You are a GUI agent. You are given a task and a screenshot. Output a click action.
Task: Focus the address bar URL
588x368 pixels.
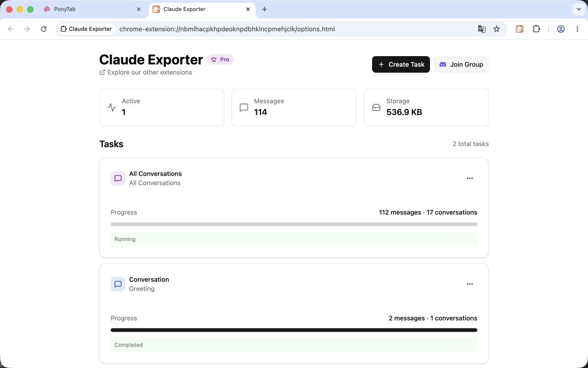tap(227, 29)
